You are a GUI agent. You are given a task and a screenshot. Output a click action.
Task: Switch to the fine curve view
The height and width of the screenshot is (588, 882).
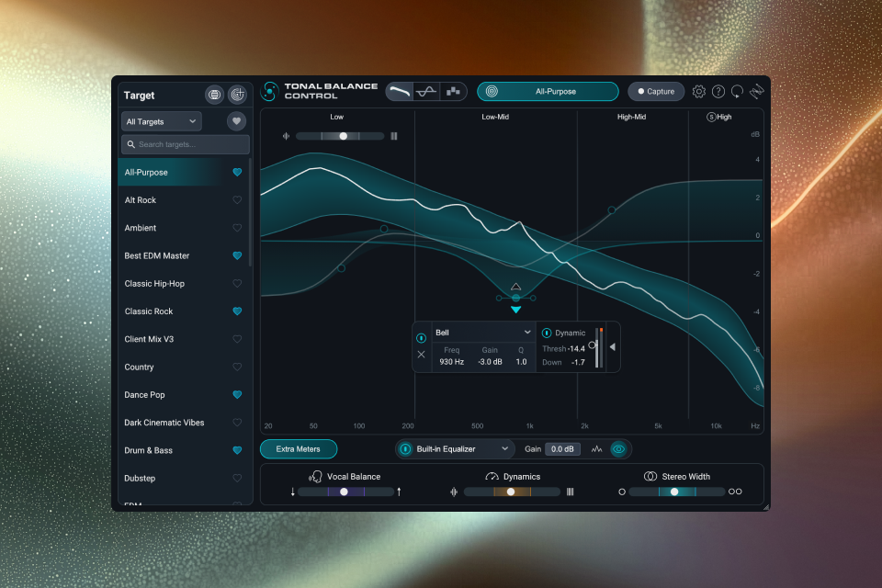(x=426, y=91)
